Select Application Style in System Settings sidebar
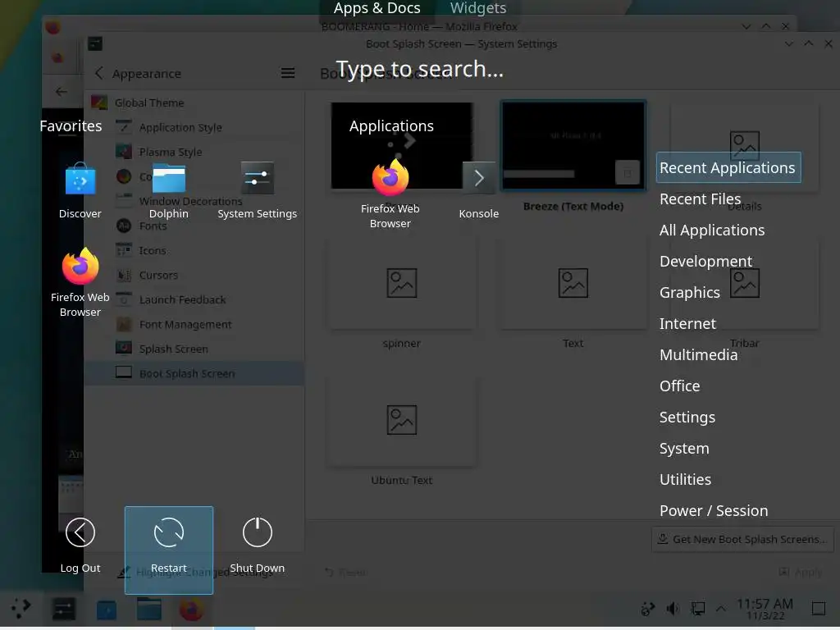Screen dimensions: 840x630 tap(194, 127)
